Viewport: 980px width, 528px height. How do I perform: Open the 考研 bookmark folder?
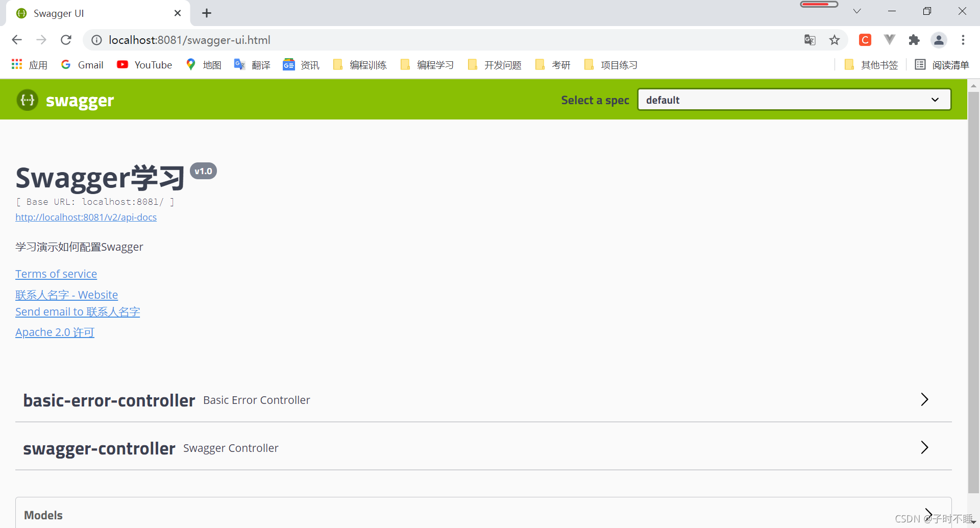click(553, 65)
